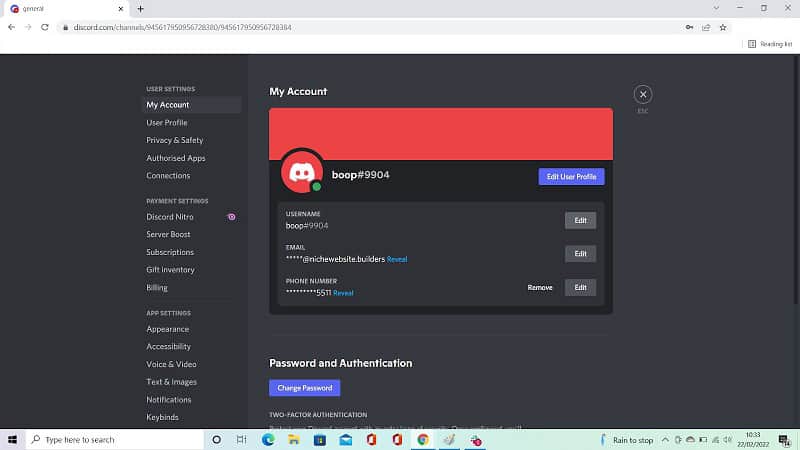This screenshot has height=450, width=800.
Task: Show hidden system tray icons
Action: tap(665, 440)
